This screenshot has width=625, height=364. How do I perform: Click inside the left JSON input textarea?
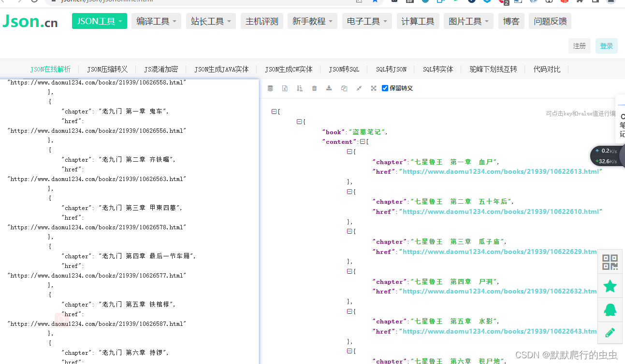tap(130, 222)
